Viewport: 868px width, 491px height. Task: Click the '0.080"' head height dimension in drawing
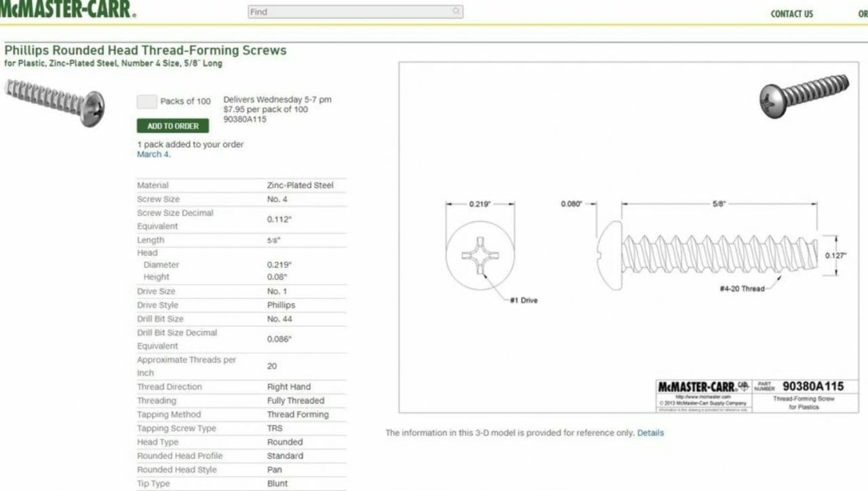pyautogui.click(x=572, y=204)
